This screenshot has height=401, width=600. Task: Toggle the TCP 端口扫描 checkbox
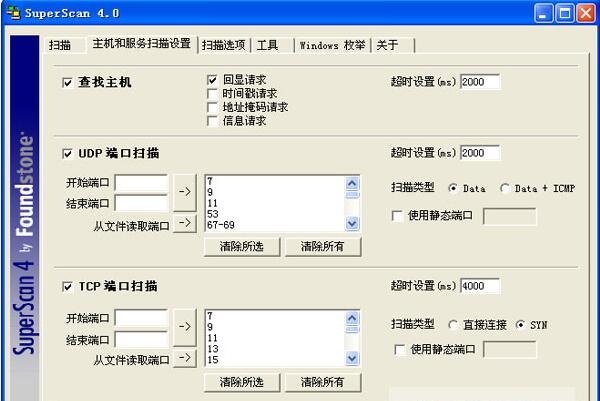pyautogui.click(x=67, y=287)
